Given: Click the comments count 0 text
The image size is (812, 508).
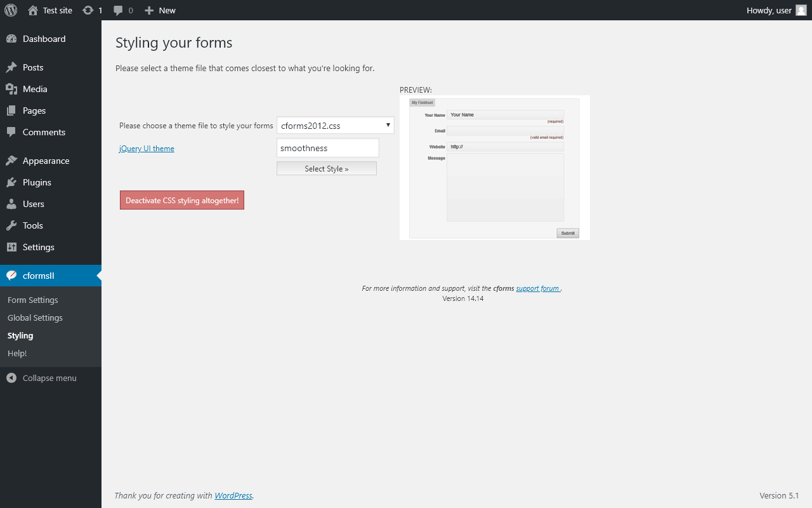Looking at the screenshot, I should [x=131, y=10].
